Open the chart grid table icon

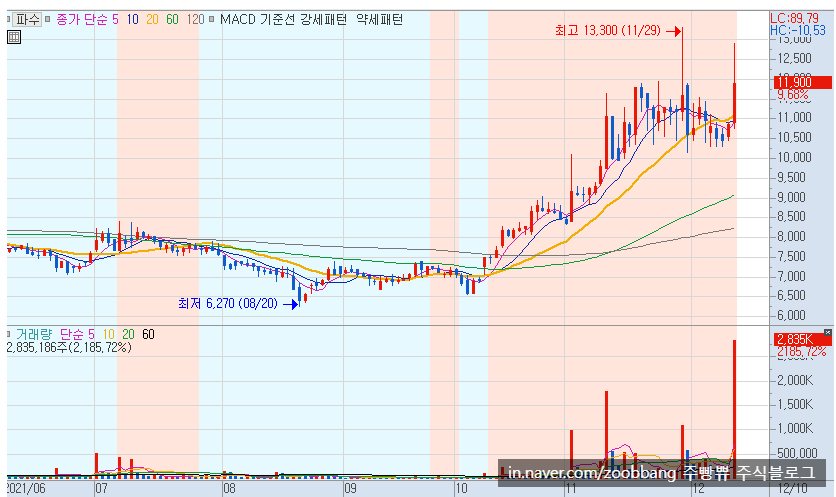coord(14,37)
